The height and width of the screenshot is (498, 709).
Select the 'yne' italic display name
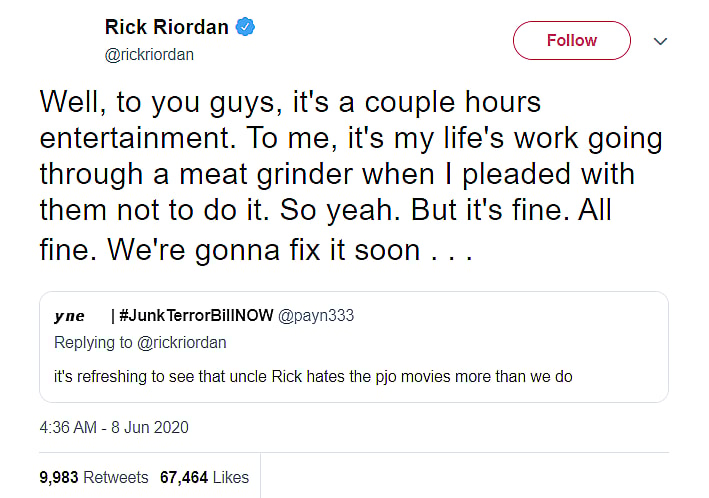point(69,316)
